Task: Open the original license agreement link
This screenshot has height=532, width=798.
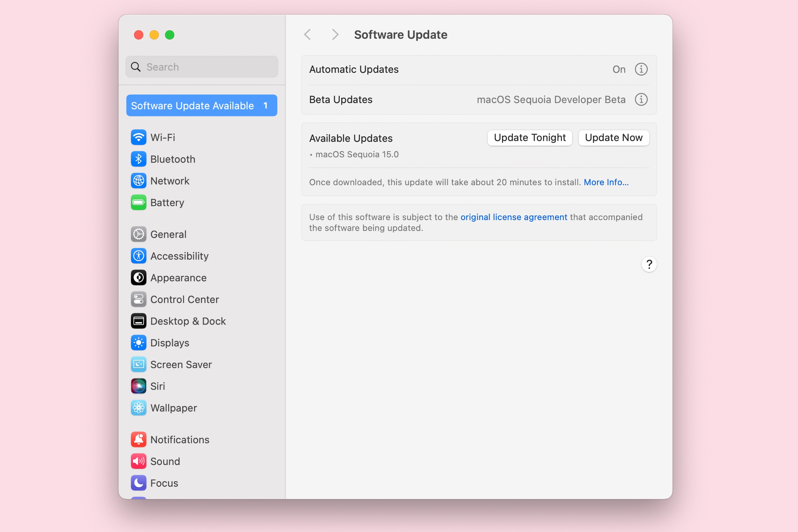Action: (x=513, y=217)
